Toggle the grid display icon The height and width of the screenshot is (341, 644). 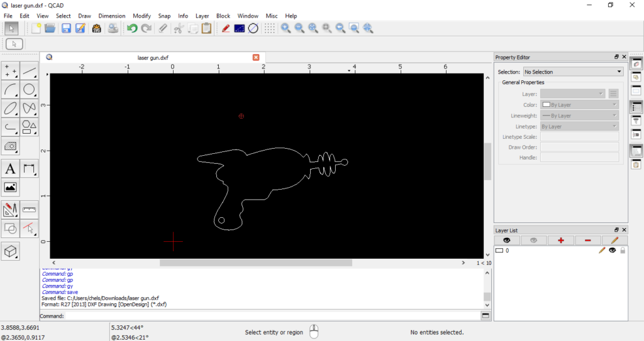pyautogui.click(x=269, y=28)
